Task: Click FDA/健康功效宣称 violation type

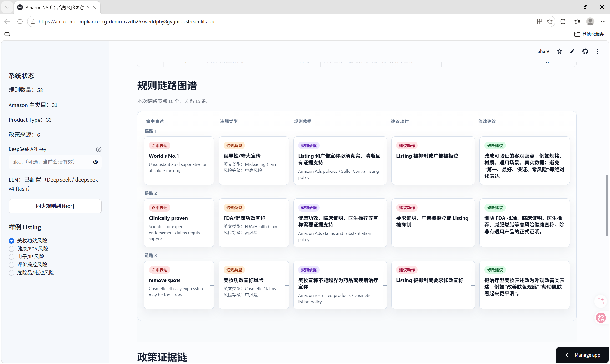Action: pyautogui.click(x=244, y=218)
